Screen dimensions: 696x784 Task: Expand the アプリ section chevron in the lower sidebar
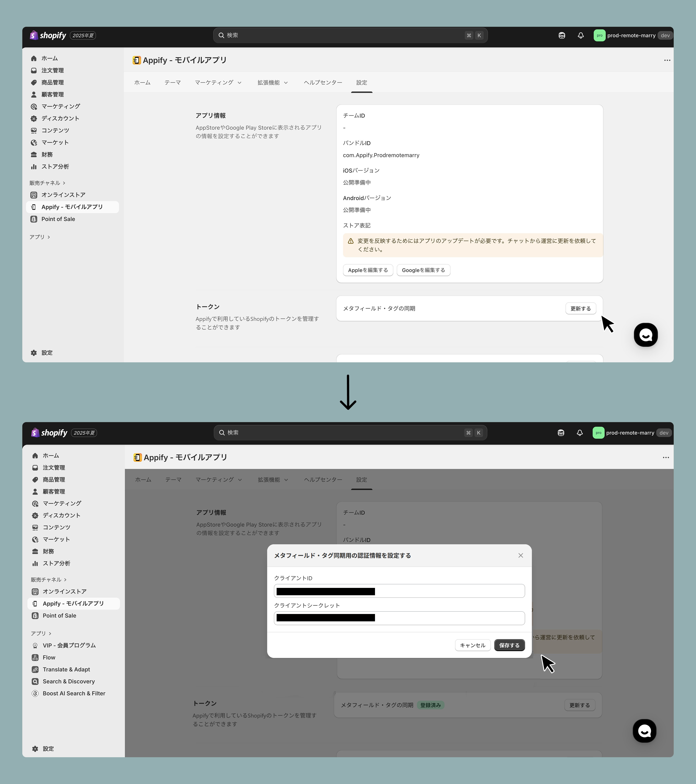pos(50,634)
